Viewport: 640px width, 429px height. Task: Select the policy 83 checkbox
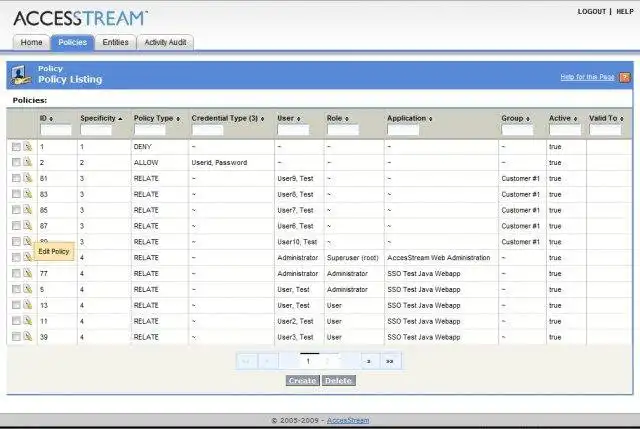click(16, 194)
